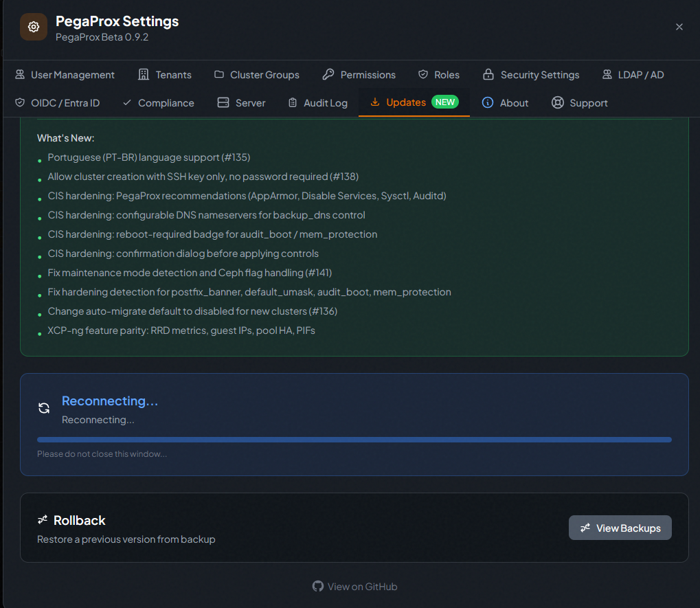This screenshot has height=608, width=700.
Task: Go to the Compliance tab
Action: 159,102
